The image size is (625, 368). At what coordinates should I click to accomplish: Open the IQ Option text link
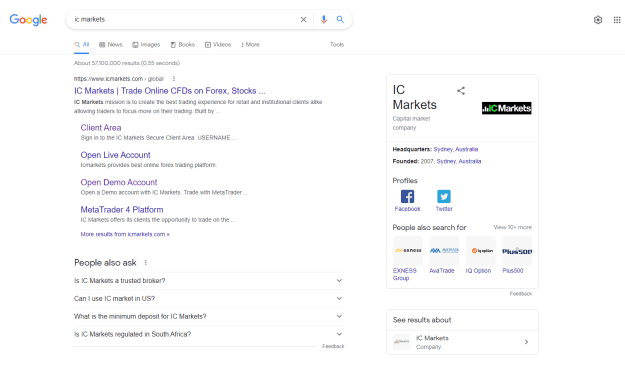pyautogui.click(x=478, y=271)
